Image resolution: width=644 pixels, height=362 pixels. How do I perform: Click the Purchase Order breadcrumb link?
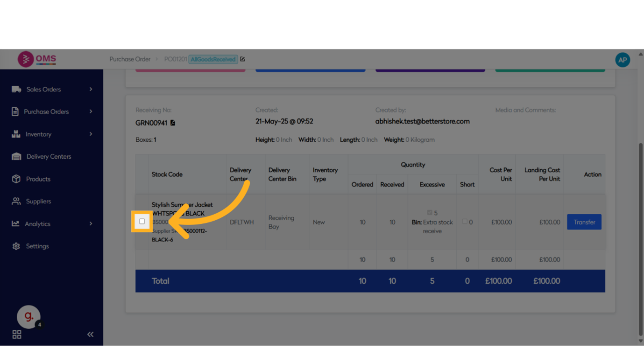130,59
